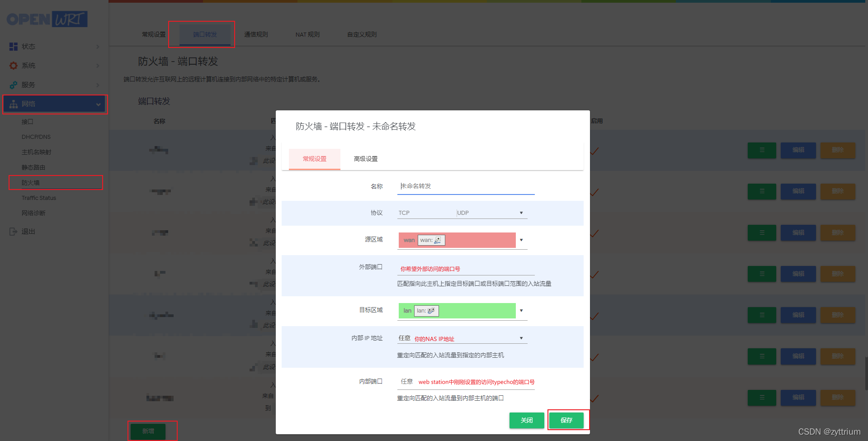Screen dimensions: 868x441
Task: Click the 状态 dashboard icon in sidebar
Action: tap(14, 47)
